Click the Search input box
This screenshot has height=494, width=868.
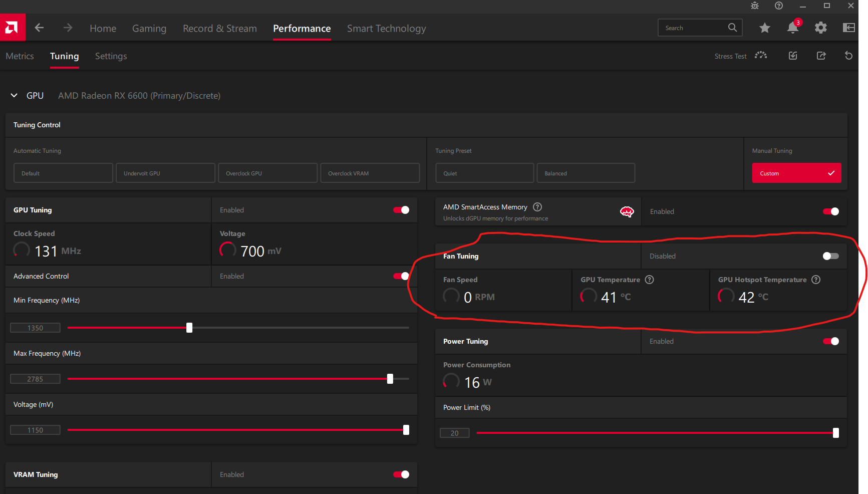coord(700,28)
